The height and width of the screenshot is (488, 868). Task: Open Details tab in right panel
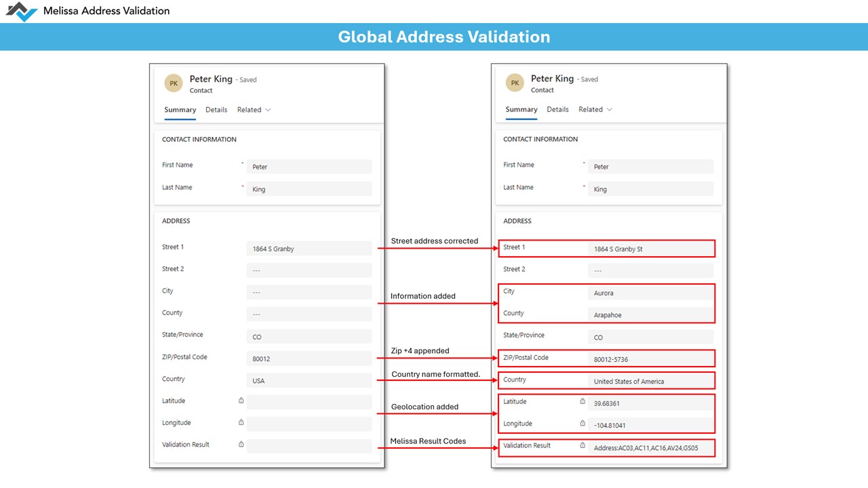pos(557,109)
